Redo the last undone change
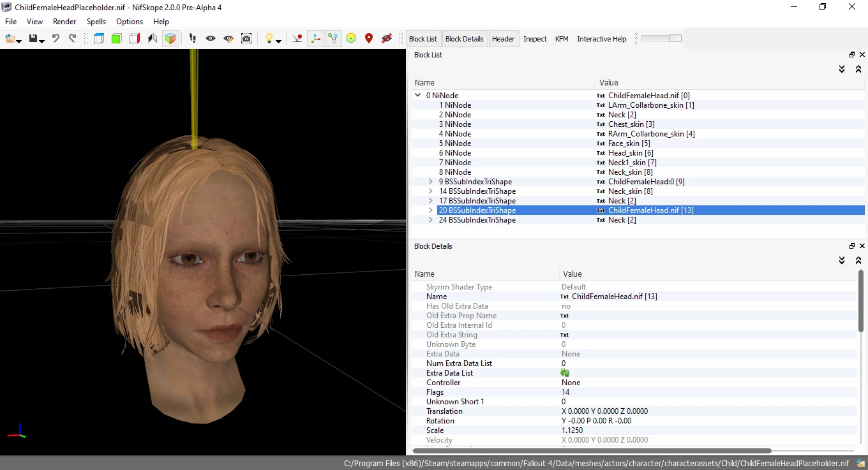Viewport: 868px width, 470px height. coord(72,39)
